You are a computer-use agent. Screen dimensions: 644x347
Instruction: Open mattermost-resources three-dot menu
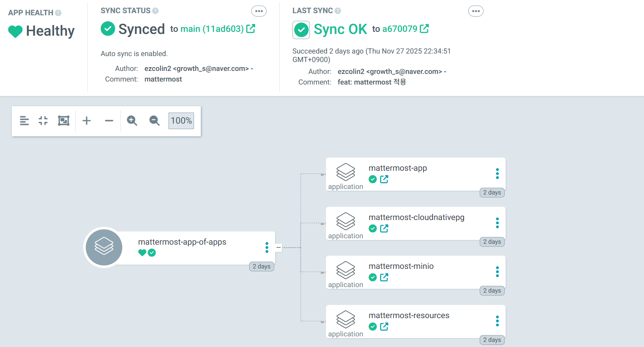pyautogui.click(x=497, y=321)
